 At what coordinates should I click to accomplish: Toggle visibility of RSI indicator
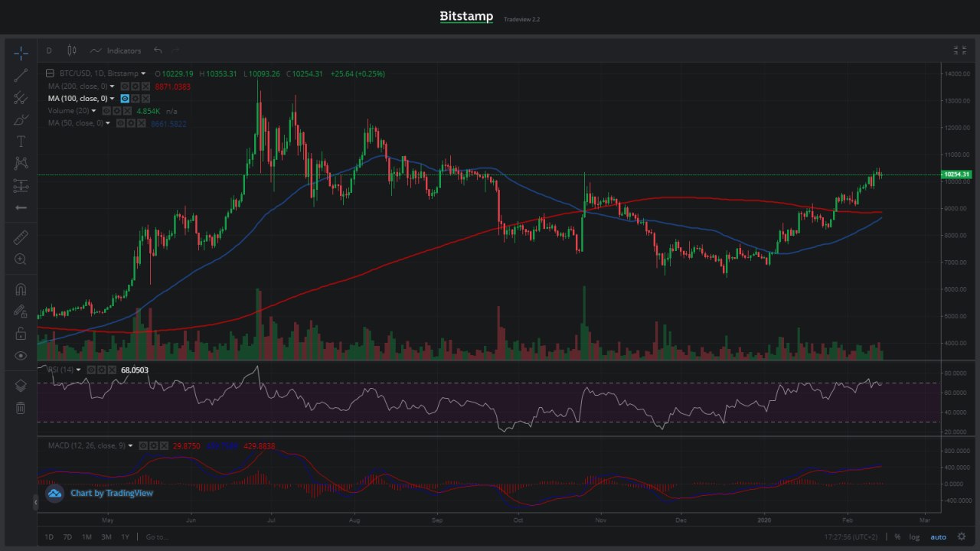tap(91, 370)
